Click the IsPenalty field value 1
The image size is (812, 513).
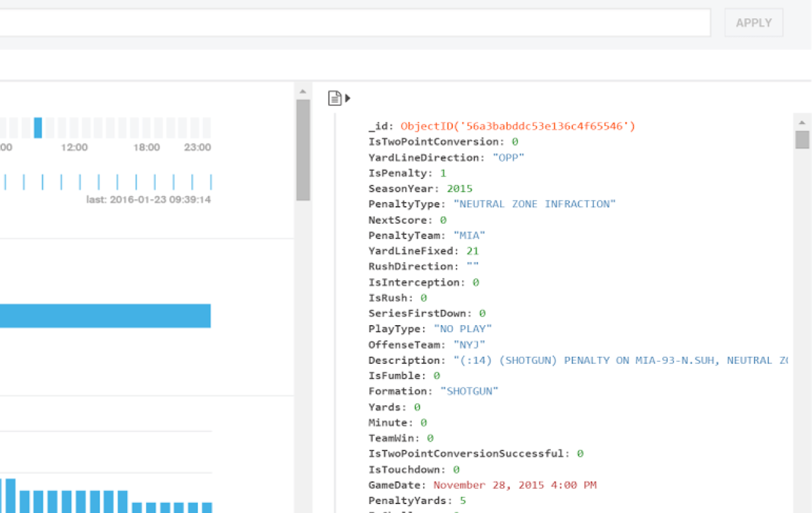coord(443,173)
